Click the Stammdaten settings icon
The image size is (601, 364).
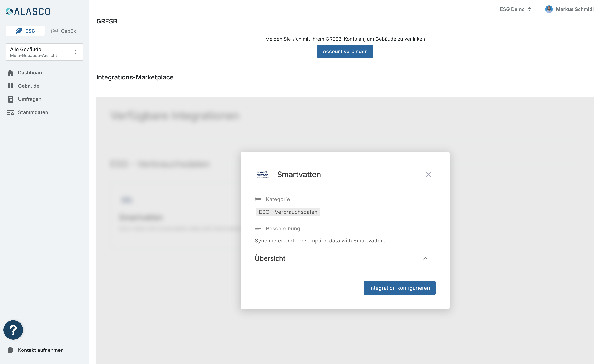pyautogui.click(x=10, y=112)
